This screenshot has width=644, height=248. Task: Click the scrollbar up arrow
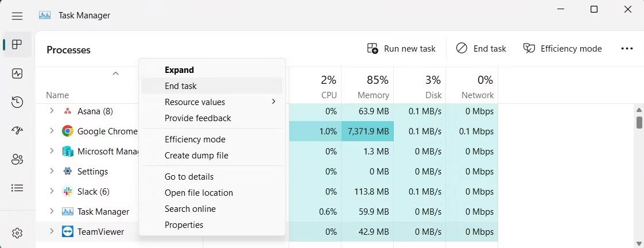pyautogui.click(x=639, y=110)
